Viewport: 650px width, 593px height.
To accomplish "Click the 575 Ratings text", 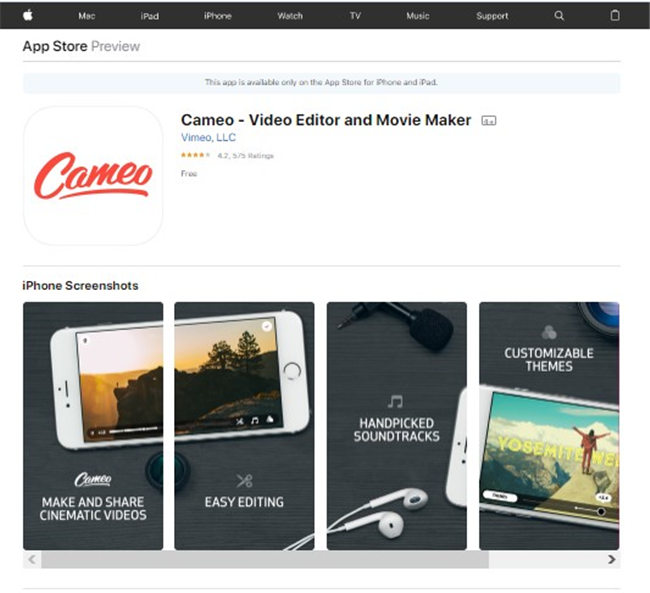I will click(253, 156).
